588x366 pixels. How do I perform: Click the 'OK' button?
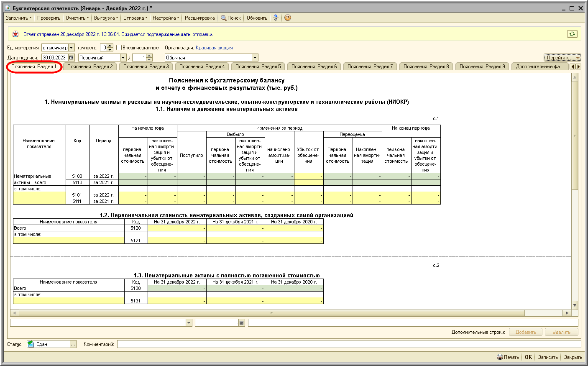pyautogui.click(x=529, y=357)
